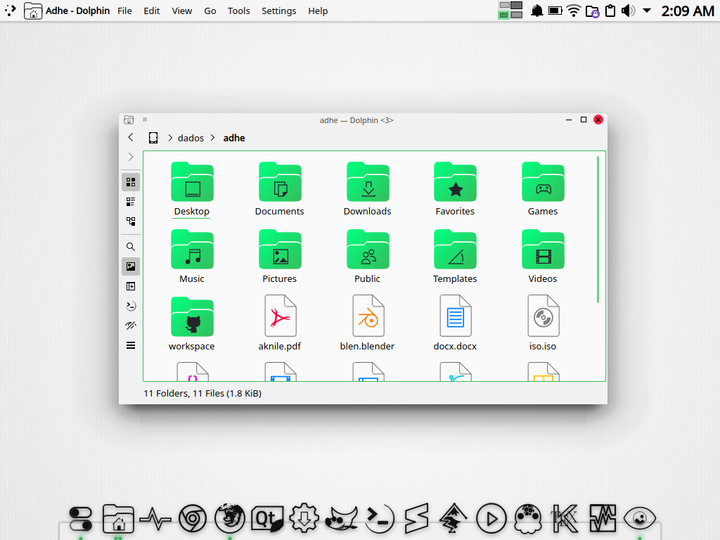Screen dimensions: 720x540
Task: Select the Templates folder
Action: coord(455,257)
